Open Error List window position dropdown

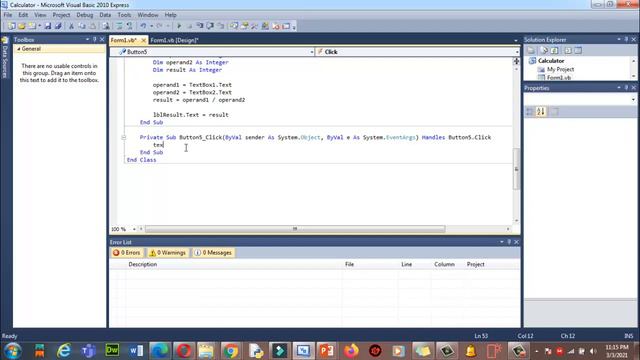click(x=502, y=242)
